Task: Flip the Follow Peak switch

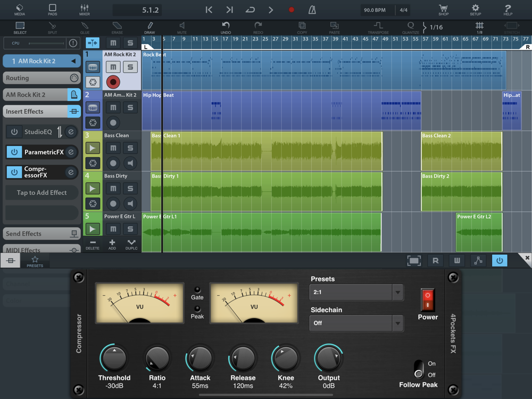Action: tap(419, 369)
